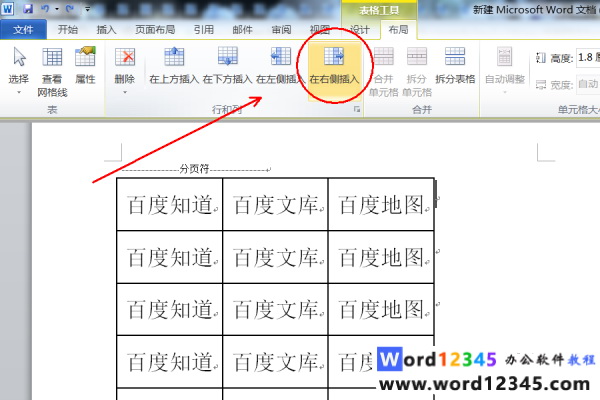
Task: Open the 文件 (File) tab
Action: tap(23, 29)
